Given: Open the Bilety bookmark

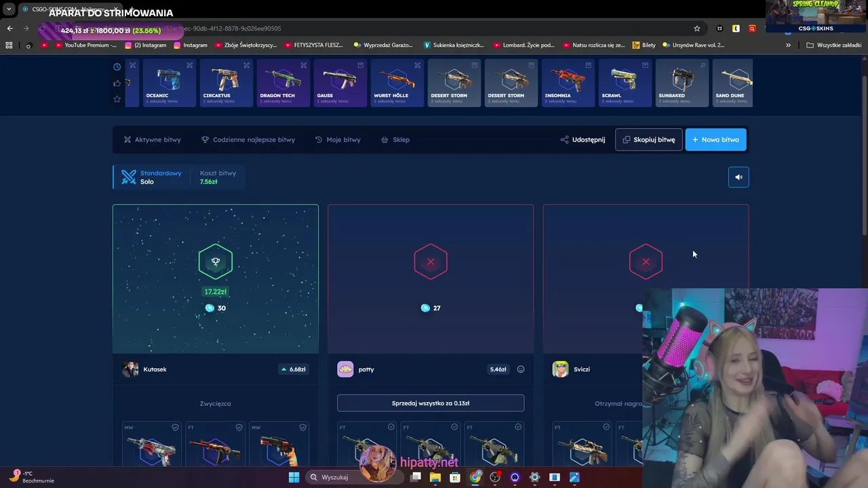Looking at the screenshot, I should pyautogui.click(x=644, y=45).
